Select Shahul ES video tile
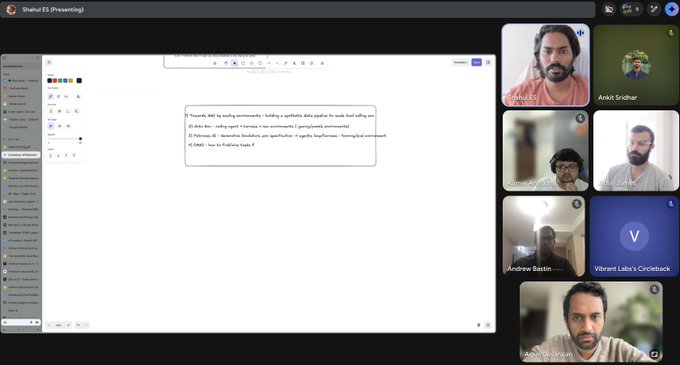The height and width of the screenshot is (365, 680). (x=546, y=65)
